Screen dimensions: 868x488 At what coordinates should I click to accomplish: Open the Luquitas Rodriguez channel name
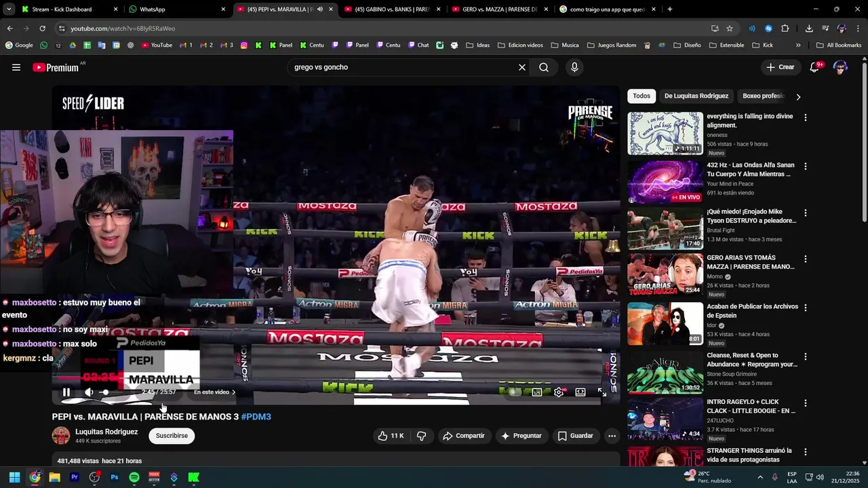click(x=106, y=432)
